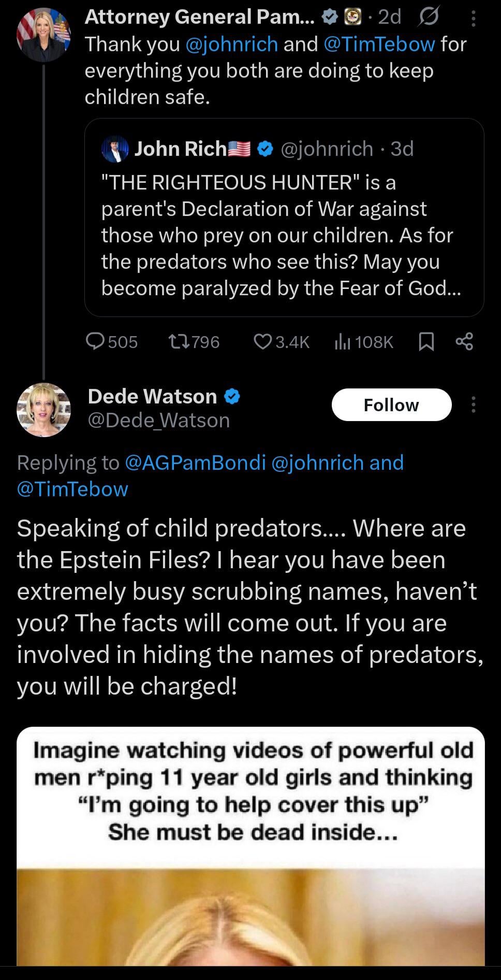The width and height of the screenshot is (501, 980).
Task: Open @TimTebow in the Replying to line
Action: point(72,489)
